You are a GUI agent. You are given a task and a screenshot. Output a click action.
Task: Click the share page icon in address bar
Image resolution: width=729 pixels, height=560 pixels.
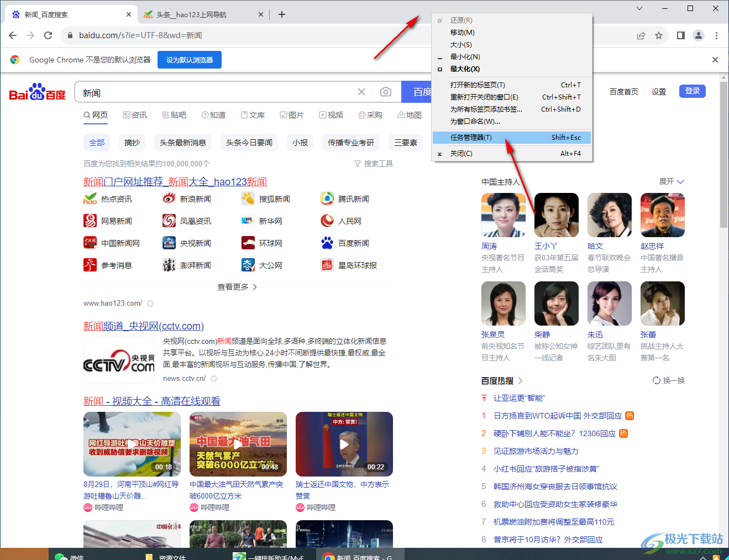pyautogui.click(x=641, y=35)
